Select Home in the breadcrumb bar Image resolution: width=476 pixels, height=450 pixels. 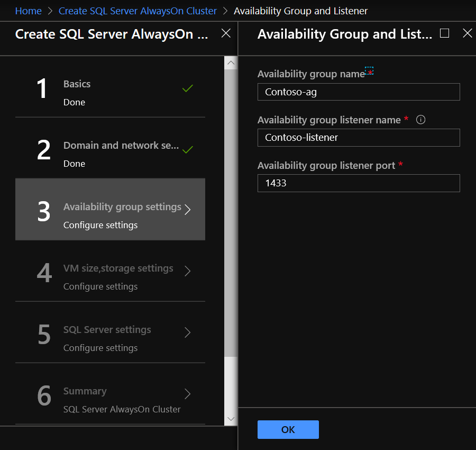28,11
